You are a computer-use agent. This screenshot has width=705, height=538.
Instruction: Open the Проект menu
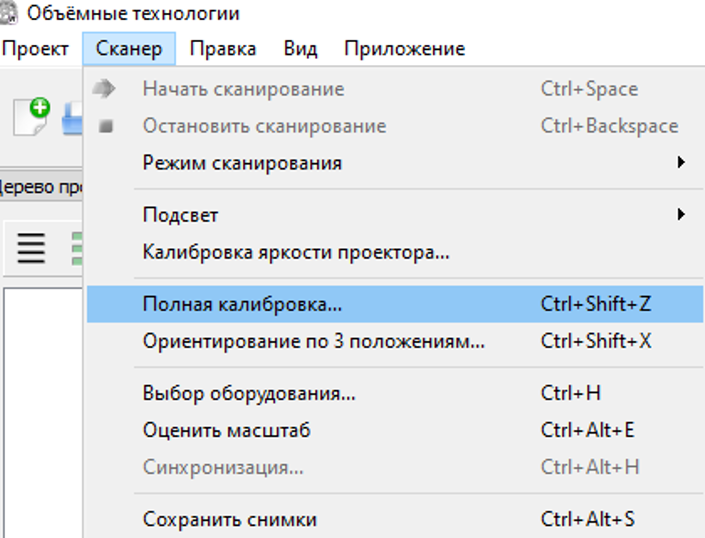click(x=36, y=49)
